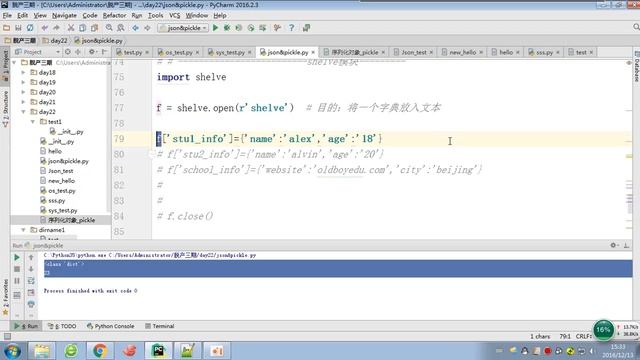Viewport: 640px width, 360px height.
Task: Toggle the Structure side panel
Action: pos(5,108)
